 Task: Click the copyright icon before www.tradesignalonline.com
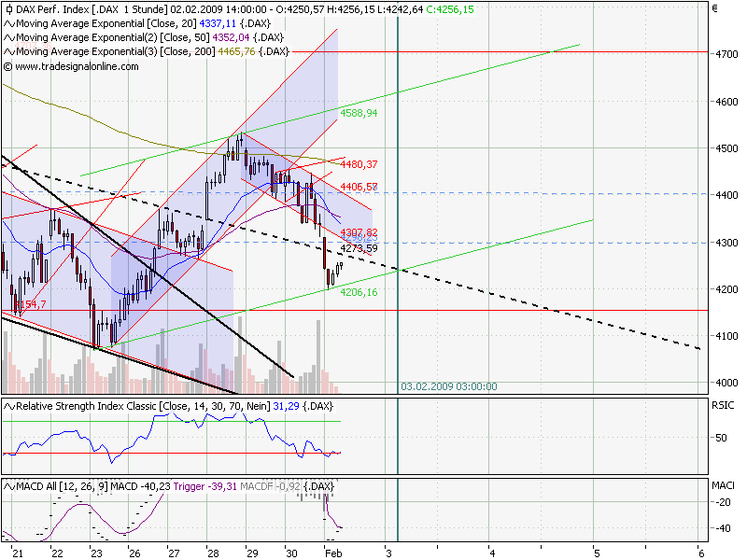(8, 65)
